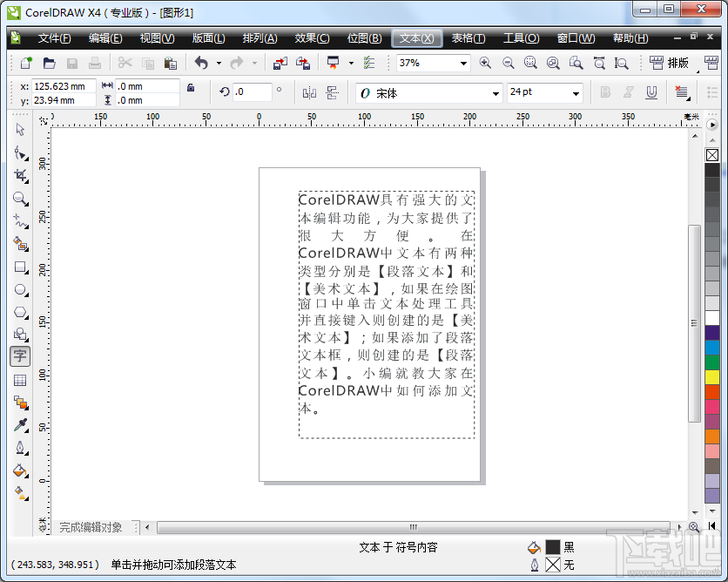
Task: Click the vertical scrollbar thumb
Action: pos(694,323)
